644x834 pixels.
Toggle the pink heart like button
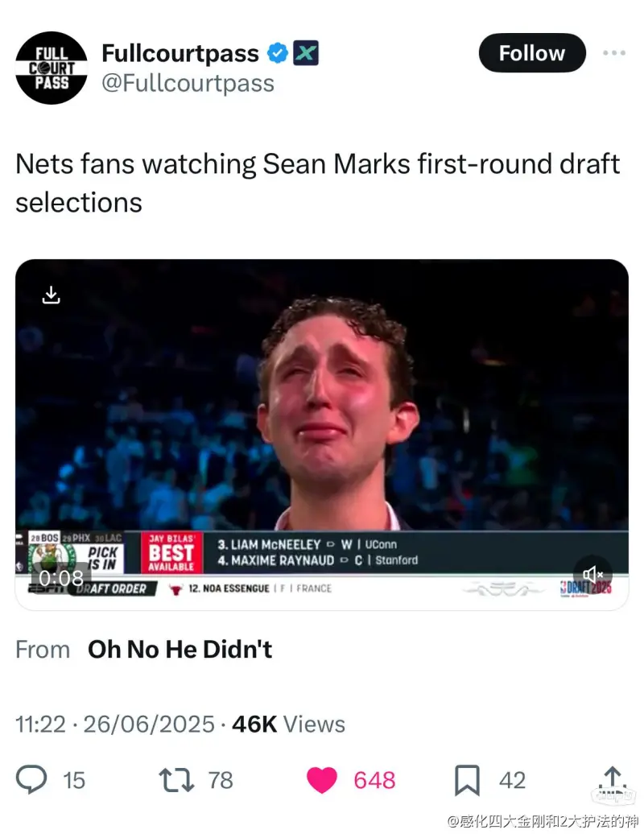coord(323,779)
